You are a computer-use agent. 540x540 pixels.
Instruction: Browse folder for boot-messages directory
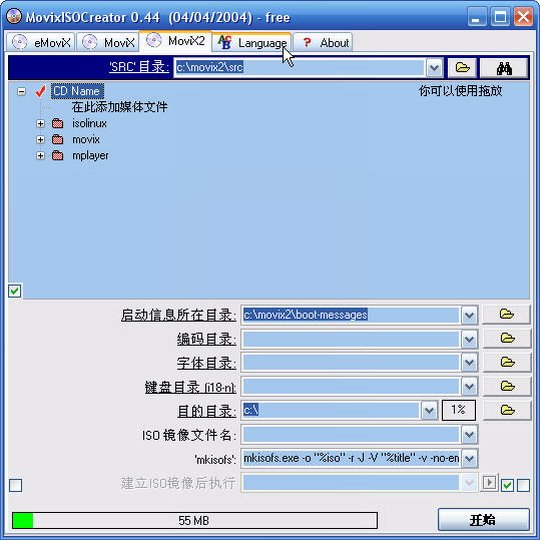click(506, 314)
